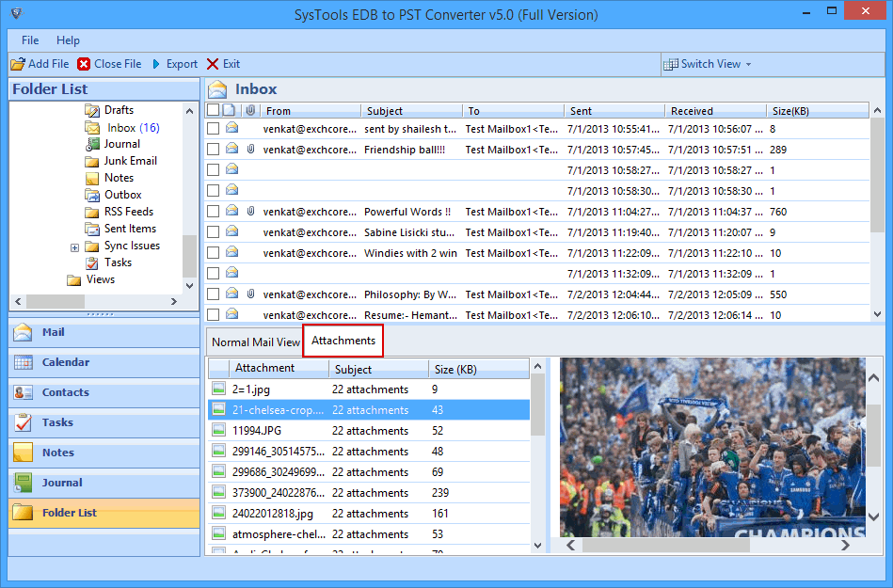
Task: Click folder tree scroll right arrow
Action: (174, 301)
